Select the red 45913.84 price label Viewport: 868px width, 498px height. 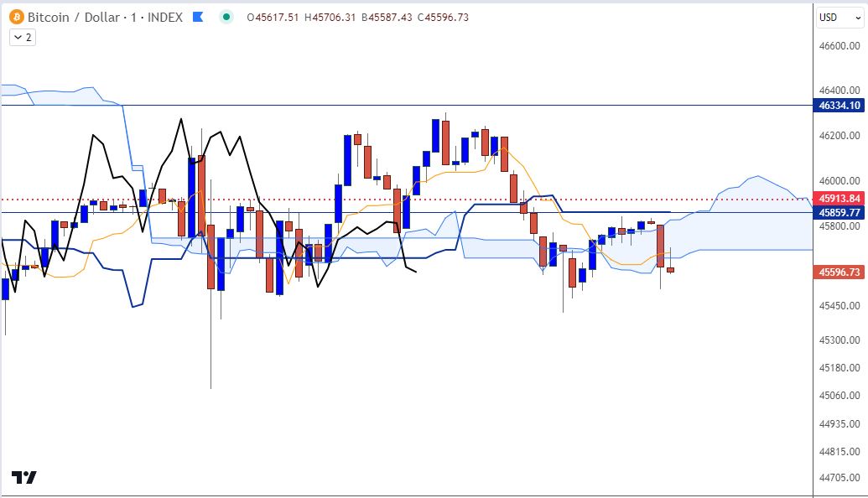[x=839, y=198]
